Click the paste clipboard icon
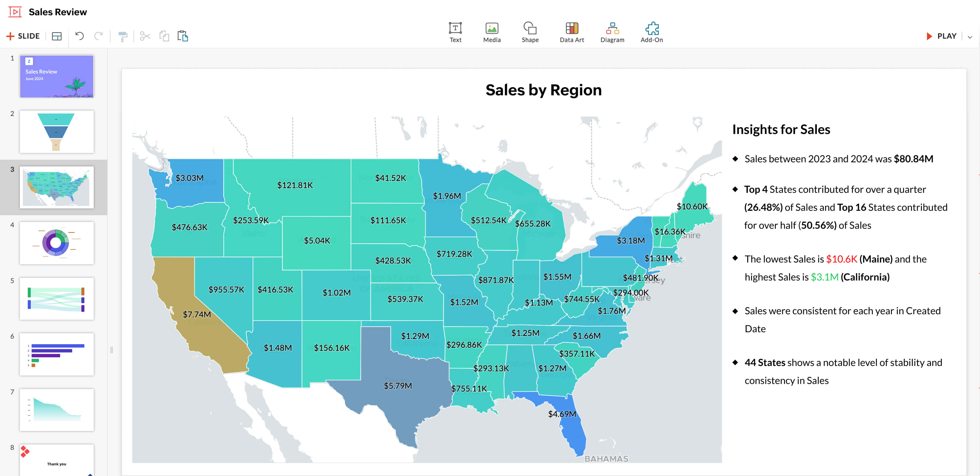The width and height of the screenshot is (980, 476). tap(183, 36)
